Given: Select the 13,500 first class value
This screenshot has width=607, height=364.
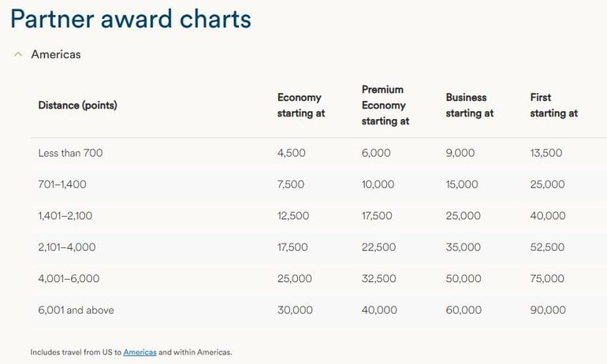Looking at the screenshot, I should tap(546, 153).
